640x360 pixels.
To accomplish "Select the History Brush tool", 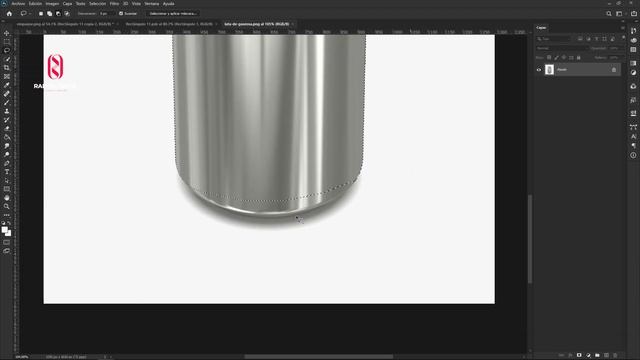I will 7,120.
